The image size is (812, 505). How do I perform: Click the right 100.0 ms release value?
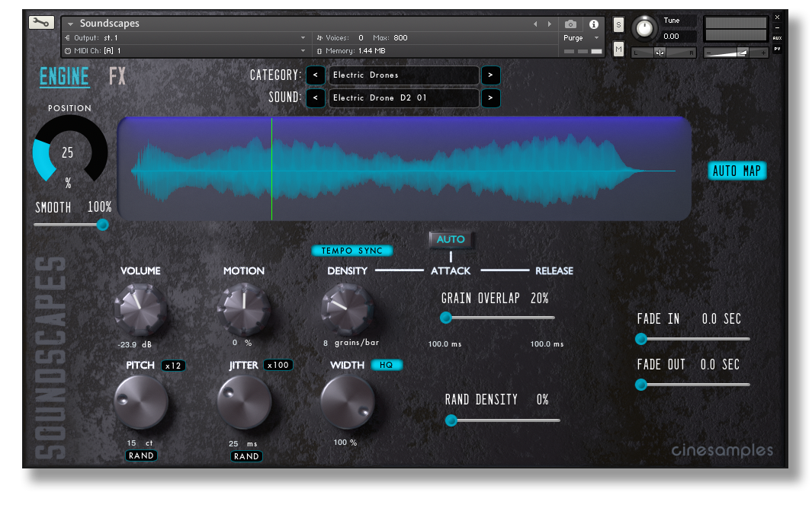pyautogui.click(x=547, y=344)
